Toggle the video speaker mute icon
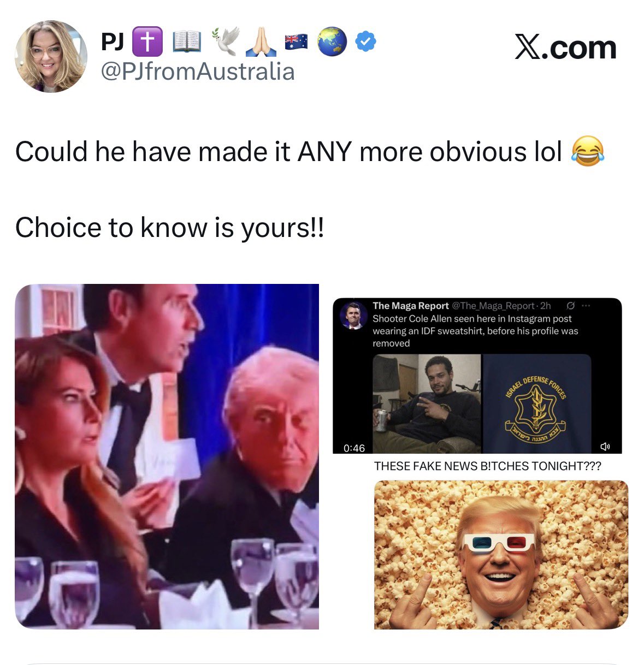 point(605,447)
